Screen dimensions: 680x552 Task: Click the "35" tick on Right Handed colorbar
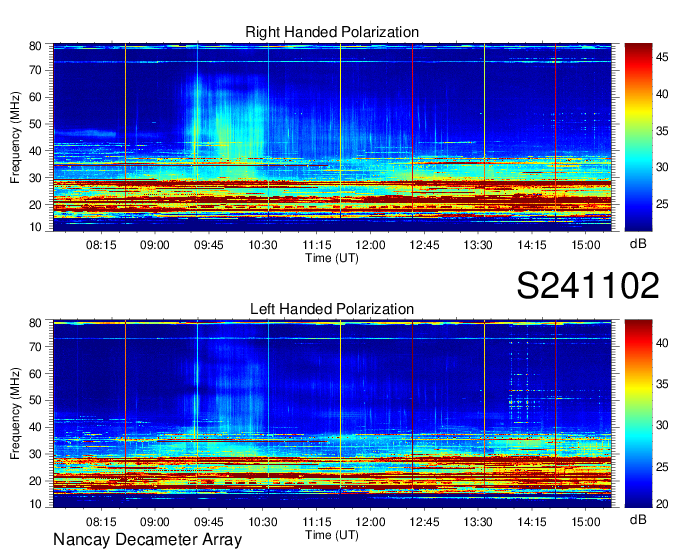coord(662,131)
